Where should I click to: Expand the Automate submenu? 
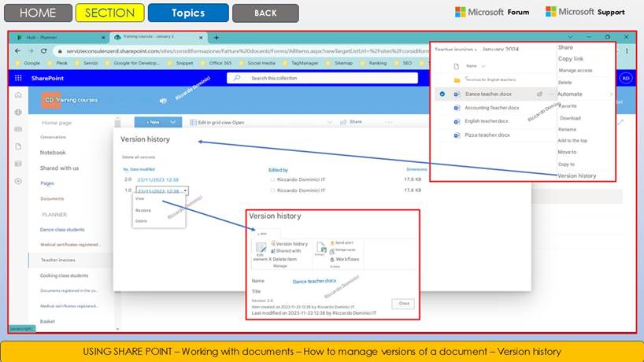tap(611, 94)
